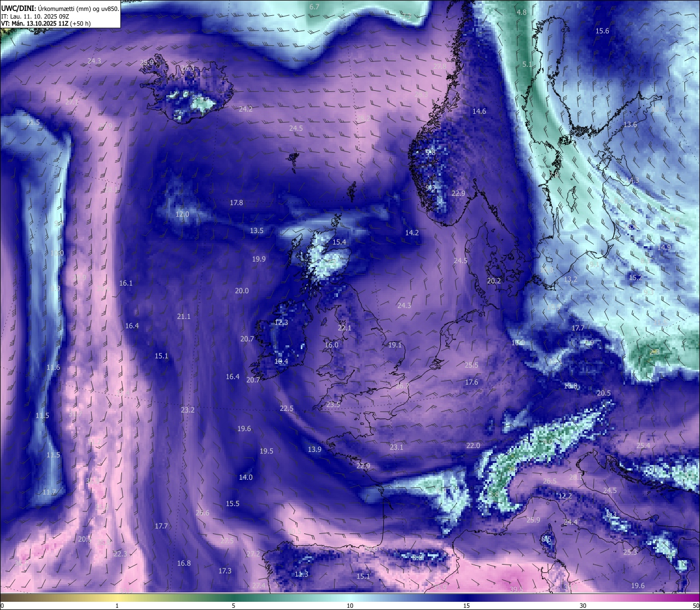Click the 14.9 value label
The width and height of the screenshot is (700, 610).
coord(664,247)
